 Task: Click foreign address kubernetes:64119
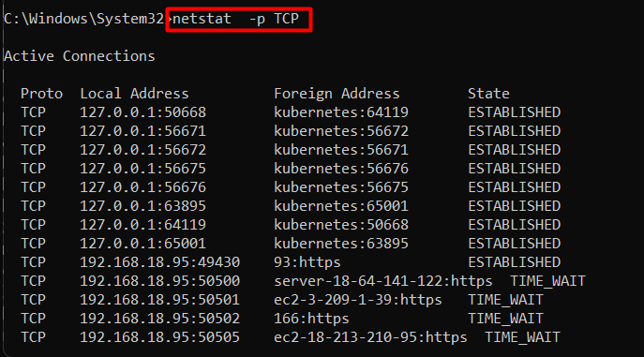pyautogui.click(x=341, y=112)
